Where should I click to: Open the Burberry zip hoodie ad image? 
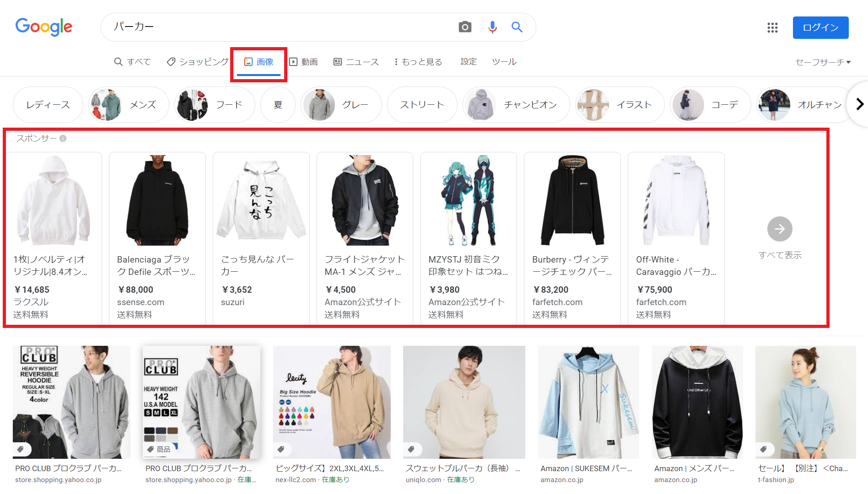point(572,200)
